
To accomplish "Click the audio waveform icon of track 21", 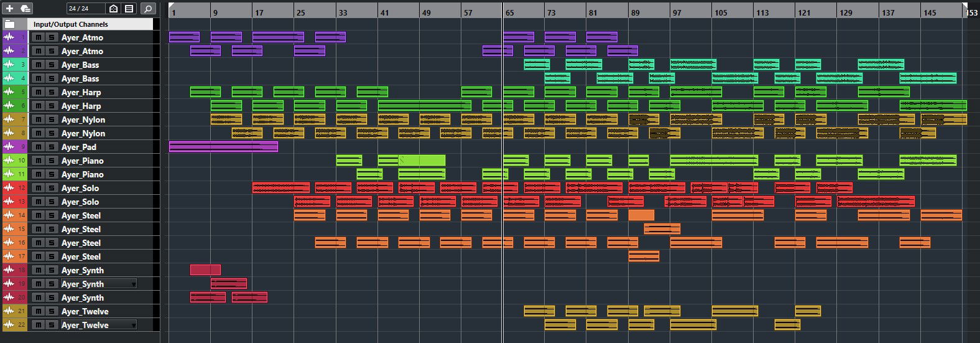I will [9, 311].
